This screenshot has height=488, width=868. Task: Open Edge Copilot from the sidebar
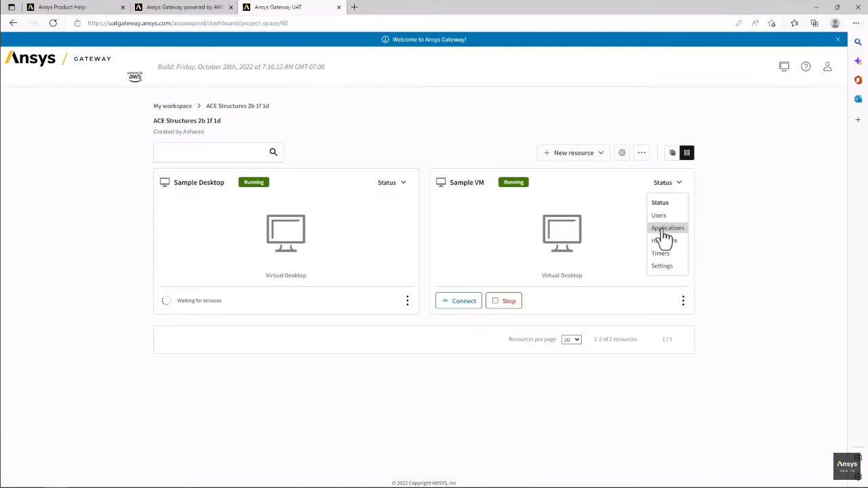click(857, 61)
